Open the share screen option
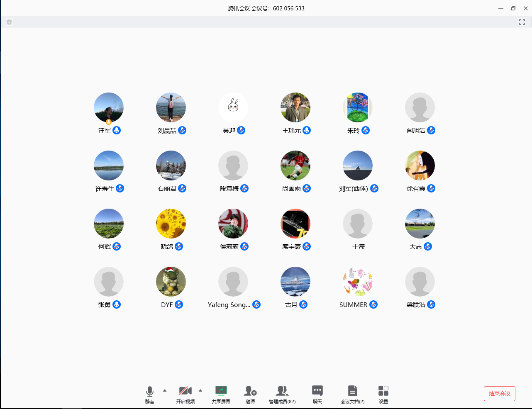This screenshot has height=409, width=532. click(x=221, y=391)
